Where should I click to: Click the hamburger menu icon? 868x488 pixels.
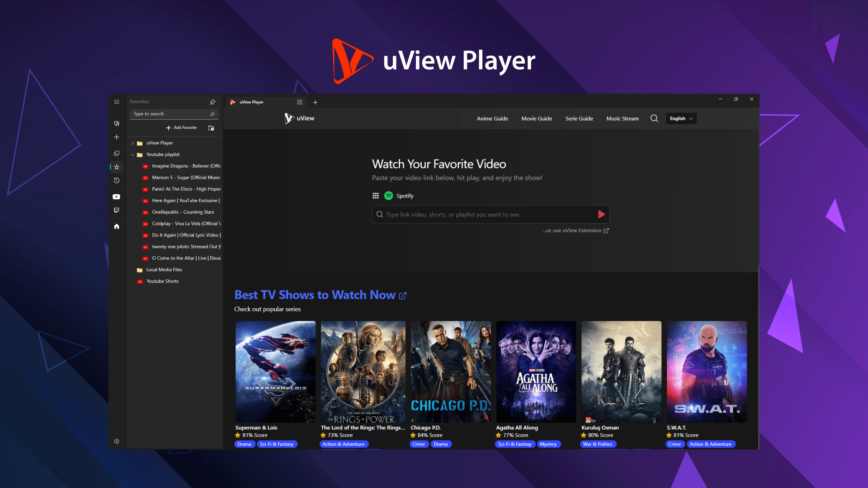tap(116, 102)
